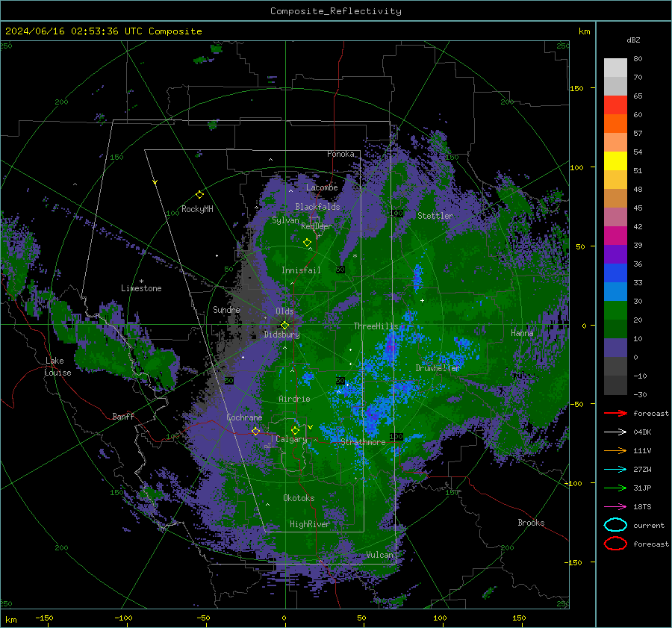The height and width of the screenshot is (628, 672).
Task: Click the ThreeHills town label
Action: pyautogui.click(x=376, y=326)
